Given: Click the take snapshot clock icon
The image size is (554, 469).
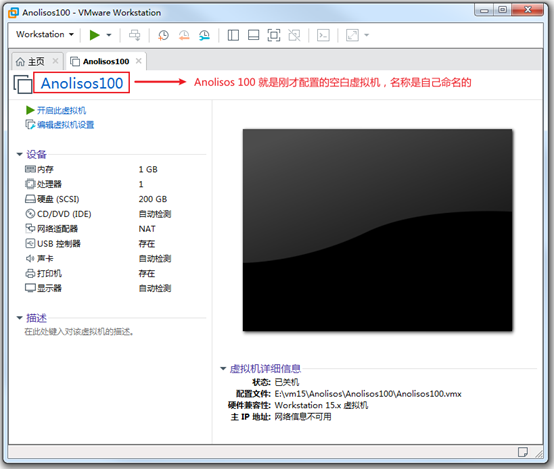Looking at the screenshot, I should (x=163, y=35).
